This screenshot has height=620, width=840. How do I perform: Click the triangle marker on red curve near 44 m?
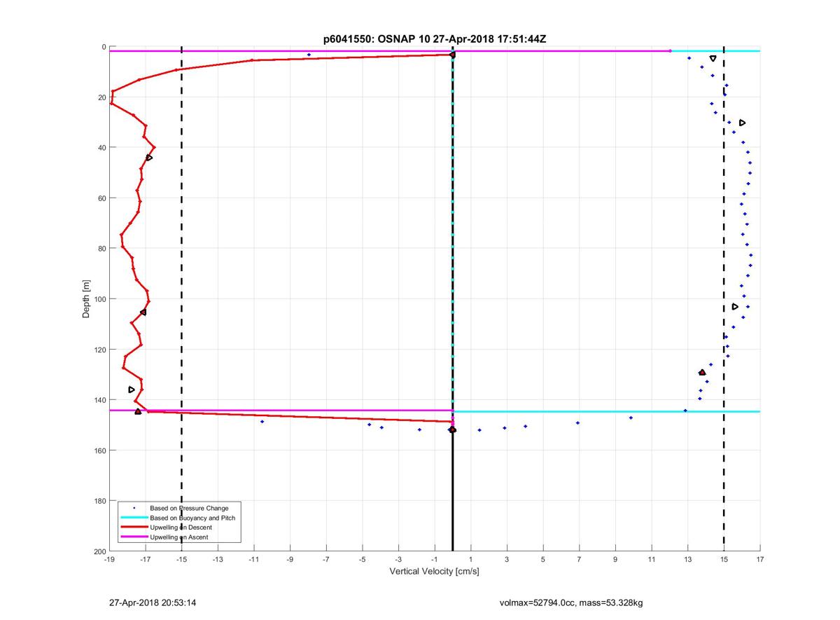[149, 158]
